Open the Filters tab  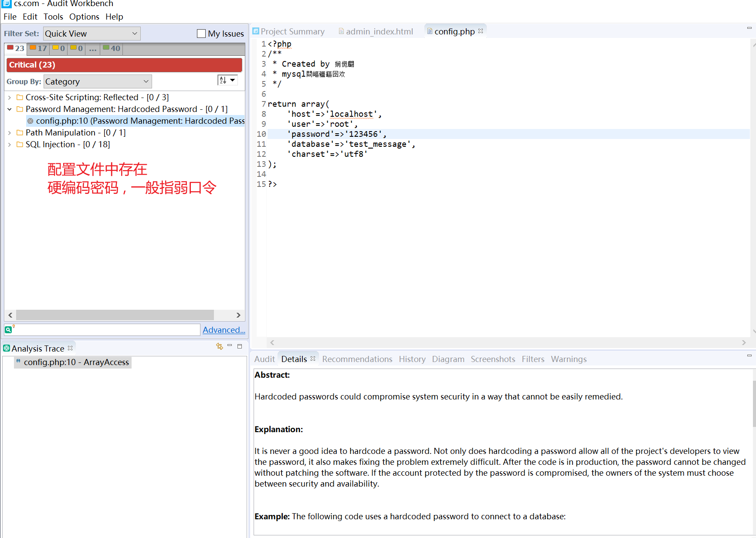pos(533,359)
